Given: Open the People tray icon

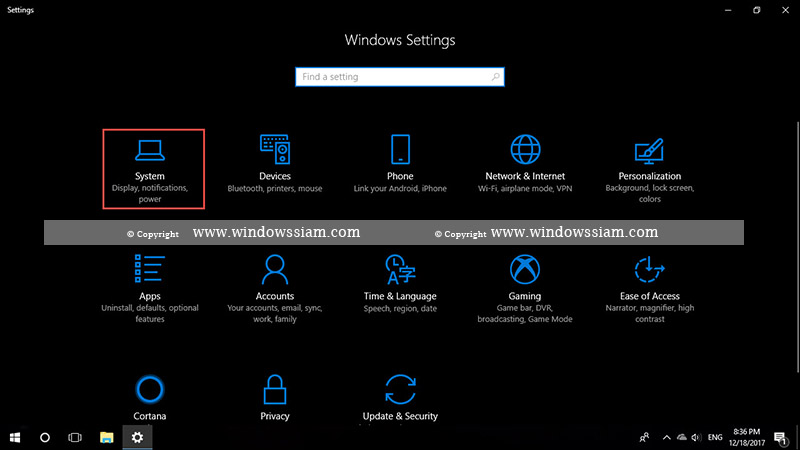Looking at the screenshot, I should pyautogui.click(x=644, y=437).
